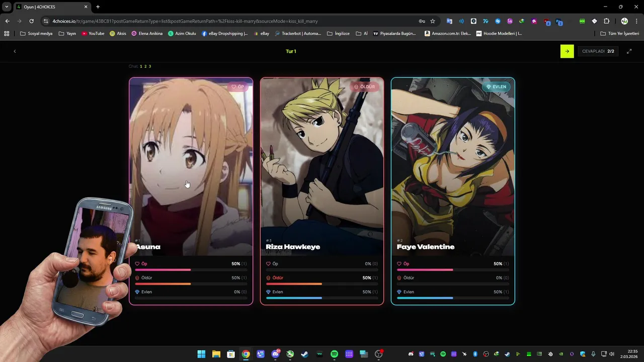Viewport: 644px width, 362px height.
Task: Open a new browser tab
Action: point(98,7)
